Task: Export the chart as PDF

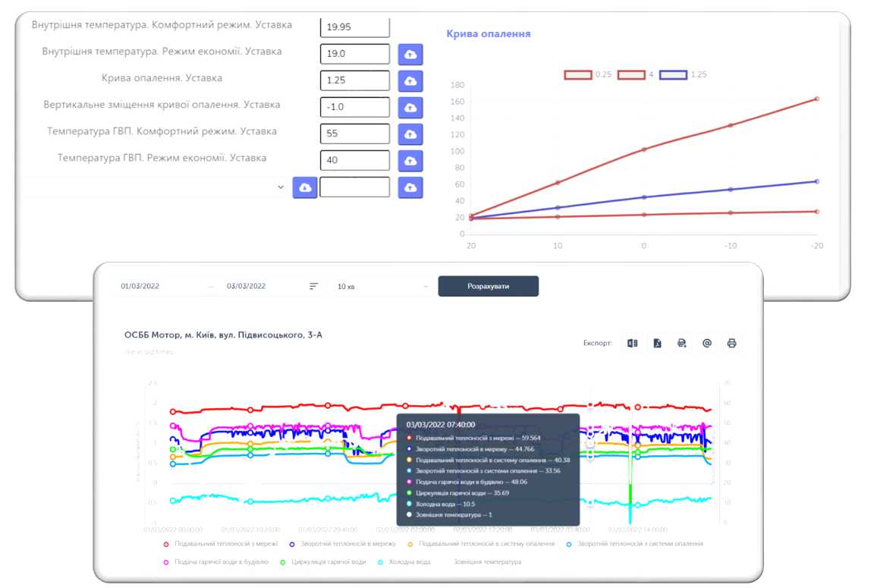Action: (657, 344)
